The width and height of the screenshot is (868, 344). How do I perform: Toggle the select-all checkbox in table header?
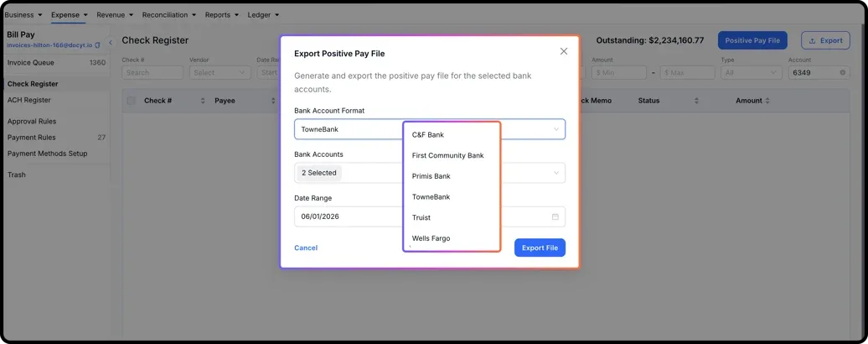(x=132, y=101)
